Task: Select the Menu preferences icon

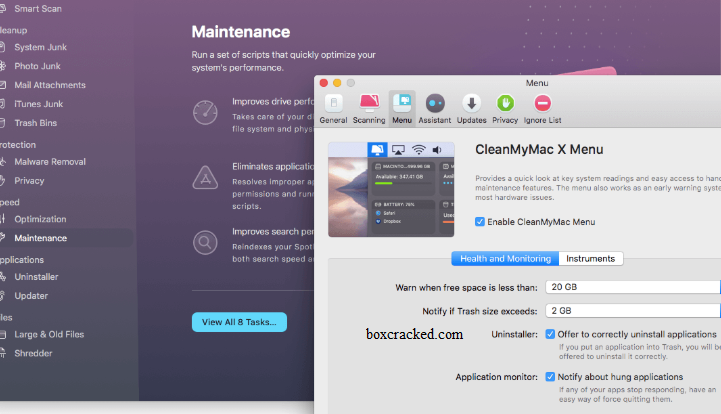Action: click(402, 103)
